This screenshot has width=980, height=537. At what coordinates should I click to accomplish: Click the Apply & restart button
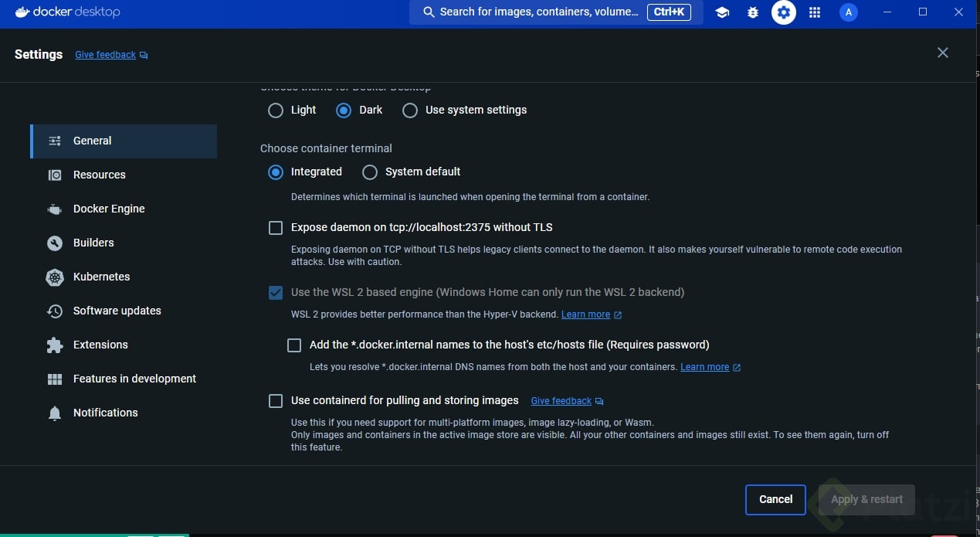866,499
